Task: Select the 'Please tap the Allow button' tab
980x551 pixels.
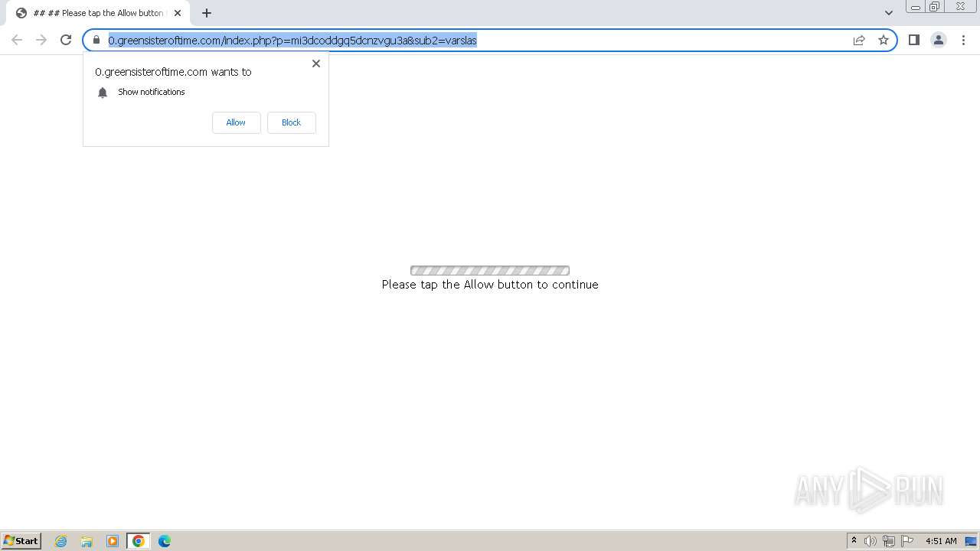Action: (97, 13)
